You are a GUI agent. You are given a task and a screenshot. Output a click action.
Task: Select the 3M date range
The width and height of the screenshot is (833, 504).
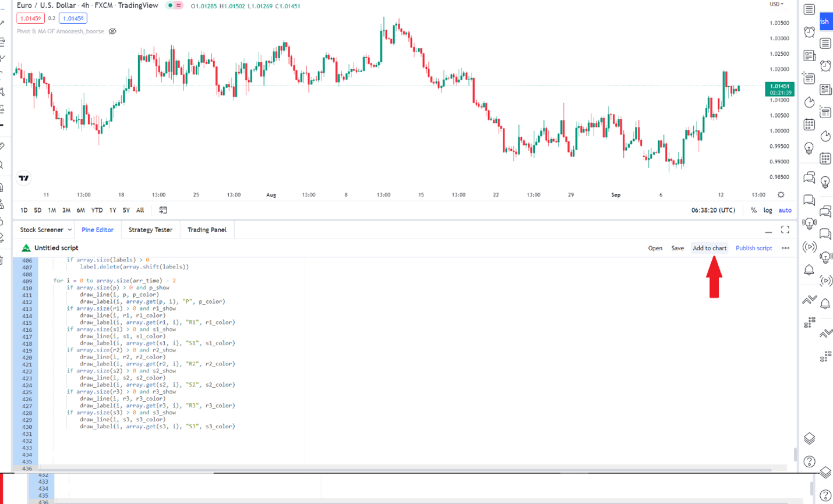click(x=66, y=210)
